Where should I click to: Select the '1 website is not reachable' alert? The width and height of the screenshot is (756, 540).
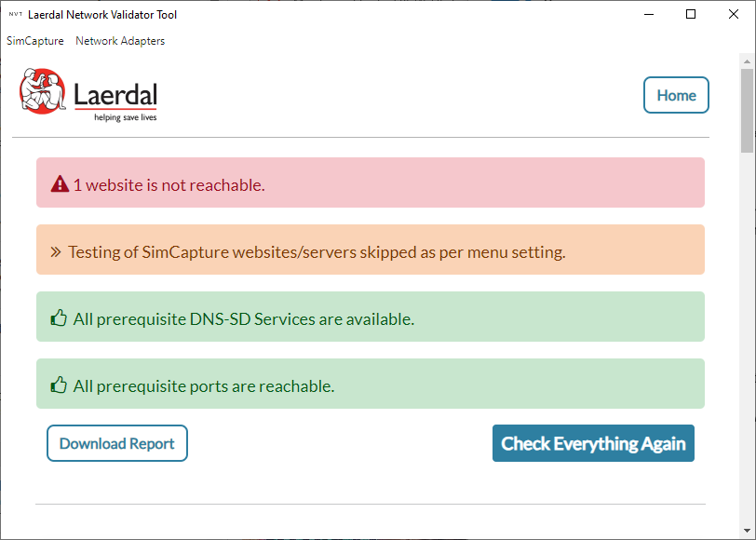tap(370, 182)
